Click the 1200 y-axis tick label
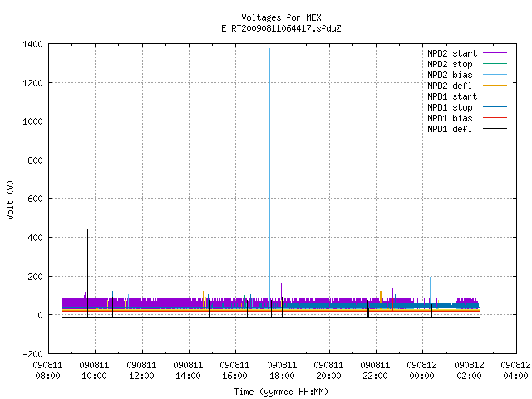532x399 pixels. click(x=32, y=83)
